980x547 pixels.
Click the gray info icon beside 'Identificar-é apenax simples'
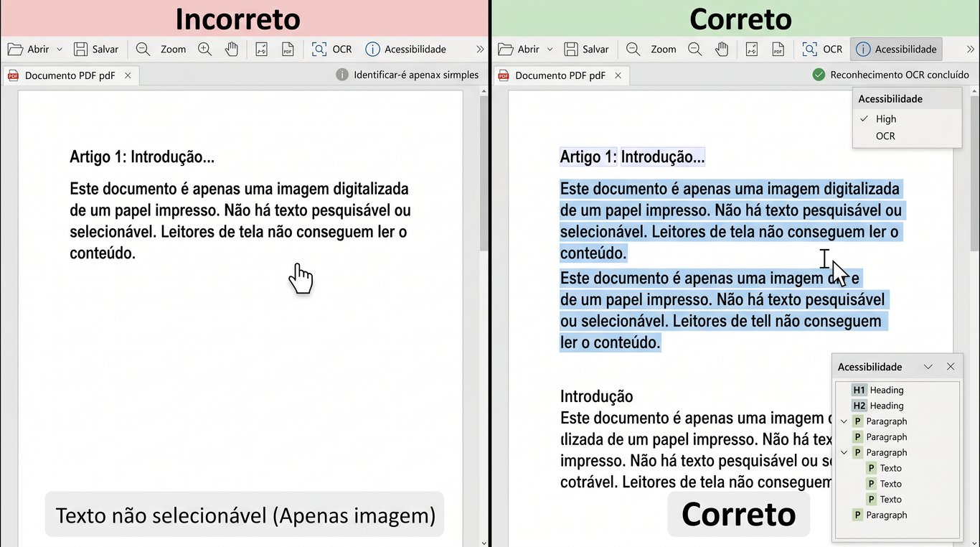(342, 75)
